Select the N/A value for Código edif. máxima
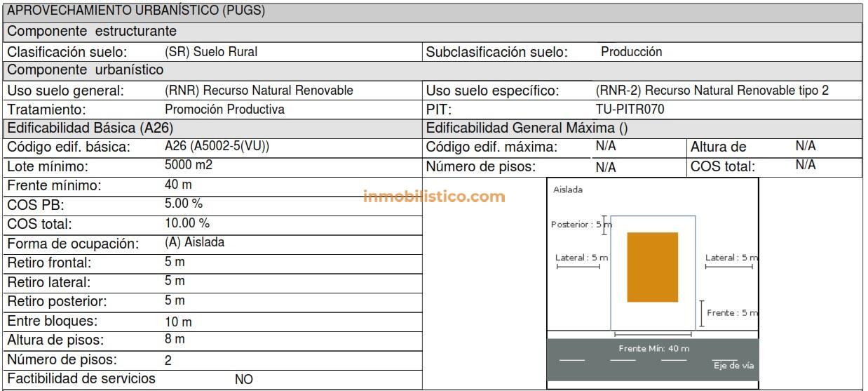 click(x=606, y=147)
